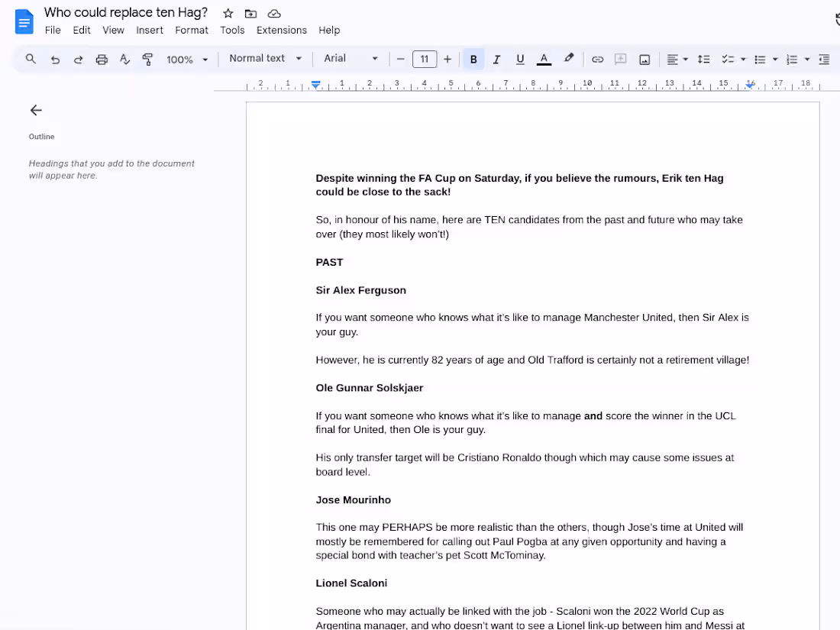Click the bold word 'and' in text
This screenshot has width=840, height=630.
click(593, 415)
